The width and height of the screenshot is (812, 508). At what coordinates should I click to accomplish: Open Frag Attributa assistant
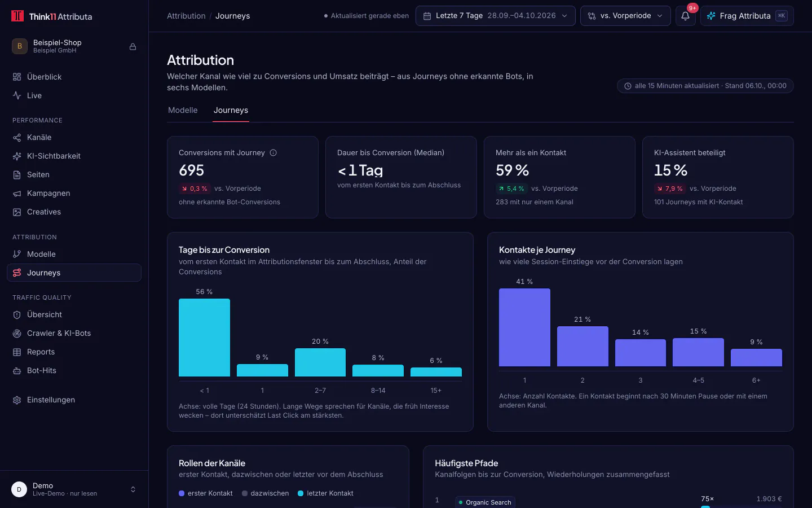747,16
